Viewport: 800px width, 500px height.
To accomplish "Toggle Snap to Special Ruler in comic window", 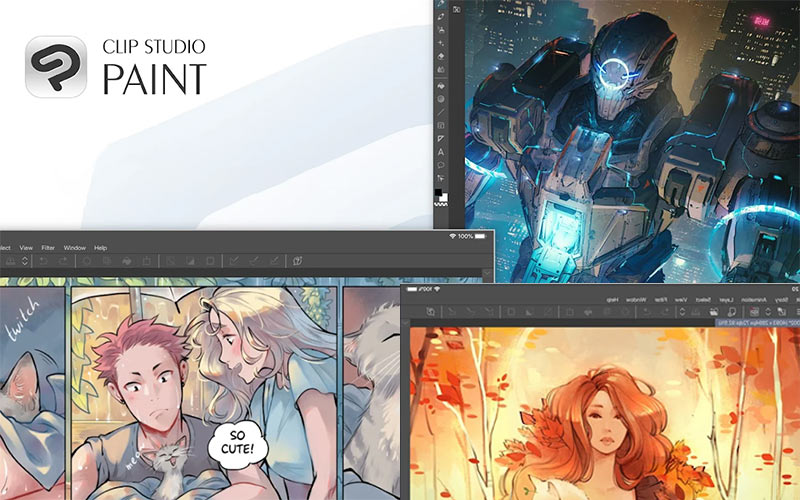I will coord(254,261).
